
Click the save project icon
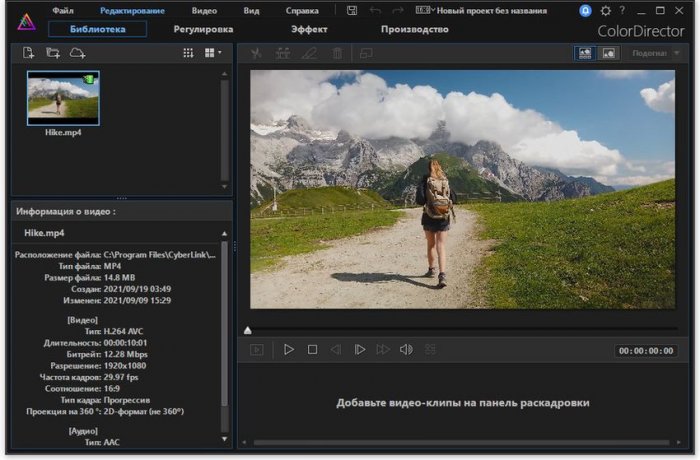pos(352,10)
